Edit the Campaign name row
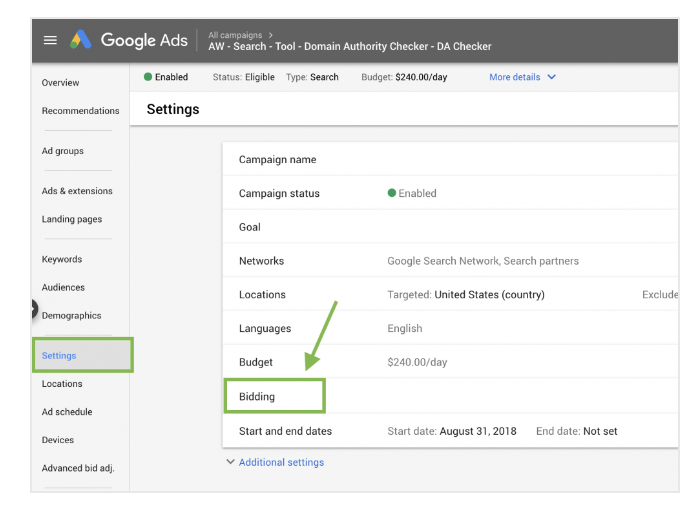693x507 pixels. coord(450,160)
